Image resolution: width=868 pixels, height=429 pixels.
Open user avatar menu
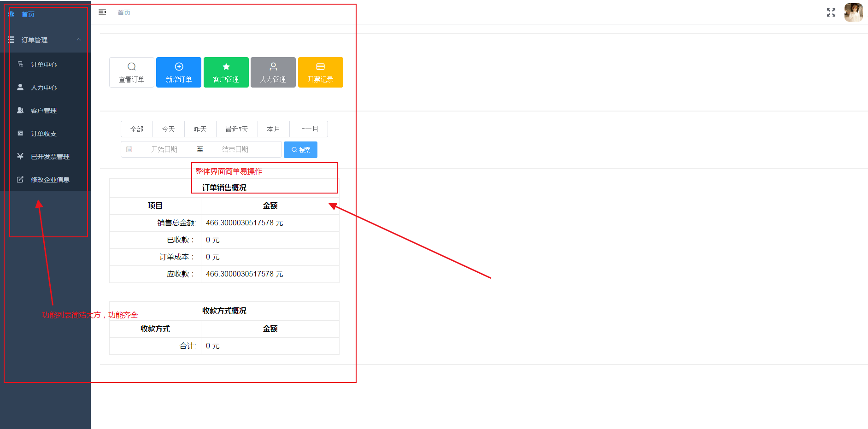pos(853,12)
